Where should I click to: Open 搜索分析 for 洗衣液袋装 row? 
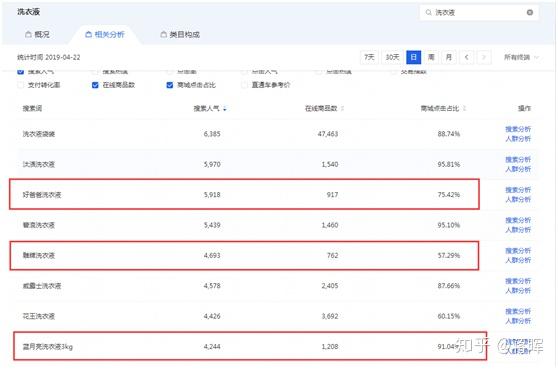coord(518,129)
